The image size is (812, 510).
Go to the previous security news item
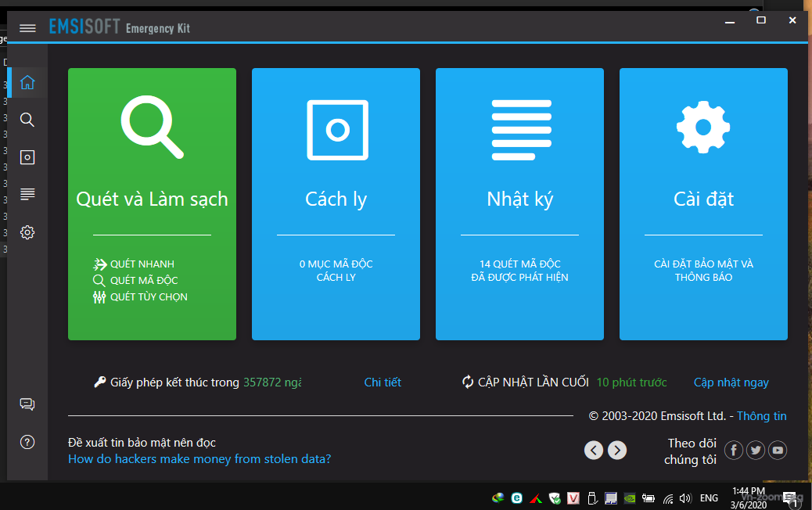pos(594,450)
